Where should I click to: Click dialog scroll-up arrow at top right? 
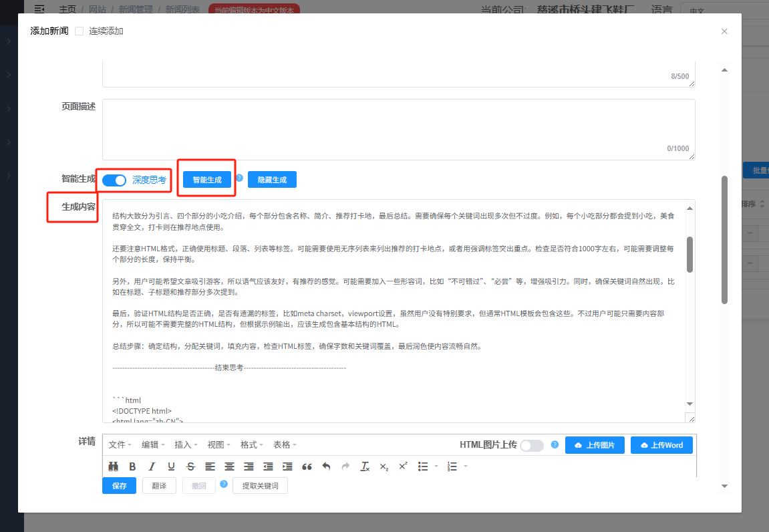click(724, 70)
